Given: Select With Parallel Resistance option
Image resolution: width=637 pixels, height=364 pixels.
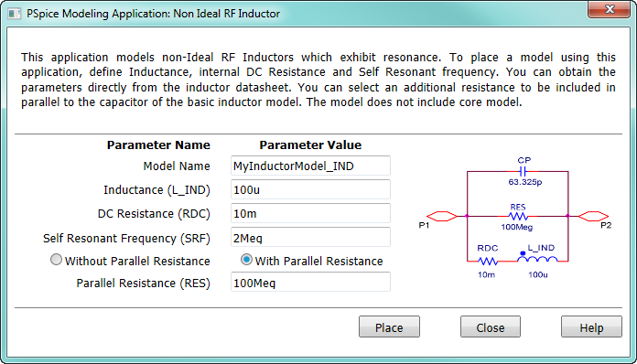Looking at the screenshot, I should 246,260.
